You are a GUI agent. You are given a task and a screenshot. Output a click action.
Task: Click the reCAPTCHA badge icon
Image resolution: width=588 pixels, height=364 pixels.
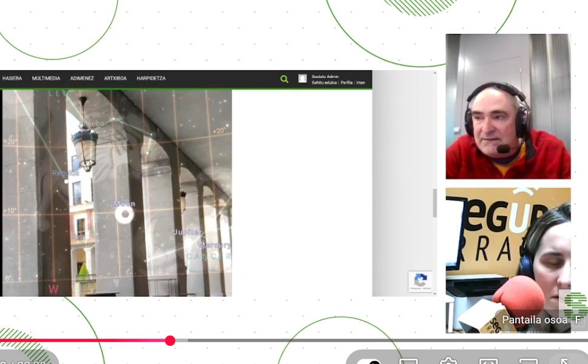click(421, 281)
